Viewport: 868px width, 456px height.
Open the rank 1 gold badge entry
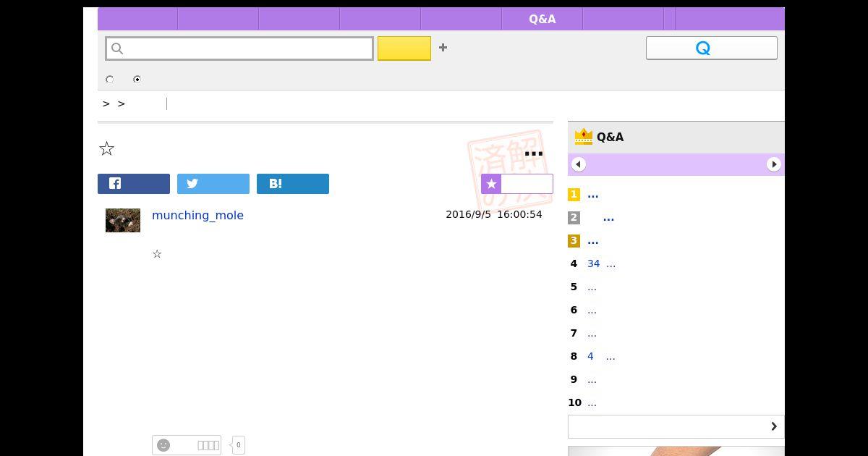593,194
